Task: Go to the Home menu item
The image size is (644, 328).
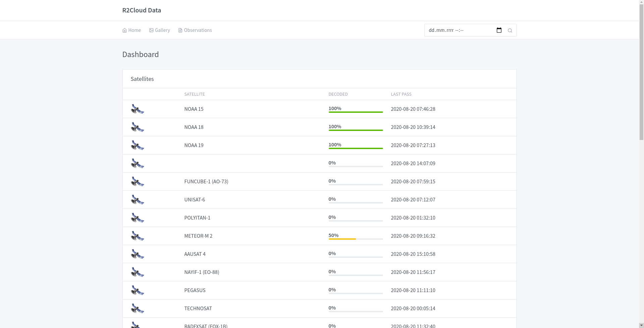Action: [x=131, y=30]
